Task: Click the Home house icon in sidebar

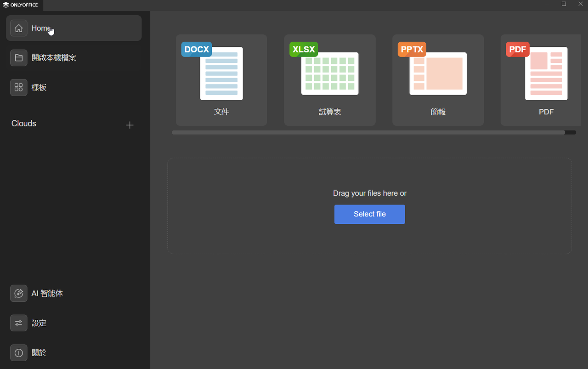Action: [x=19, y=28]
